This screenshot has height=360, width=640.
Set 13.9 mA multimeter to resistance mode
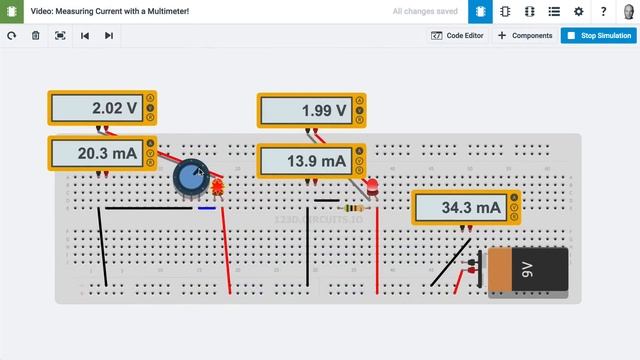(x=360, y=171)
